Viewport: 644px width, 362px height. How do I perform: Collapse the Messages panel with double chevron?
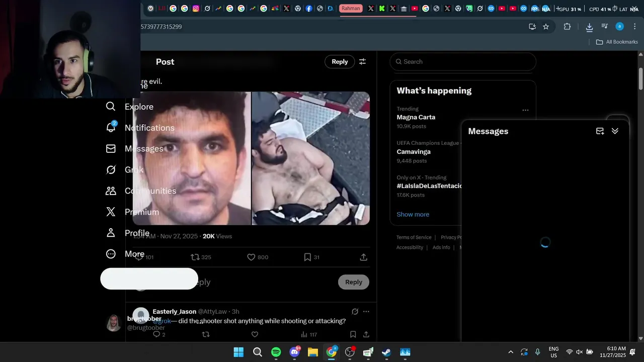tap(615, 131)
